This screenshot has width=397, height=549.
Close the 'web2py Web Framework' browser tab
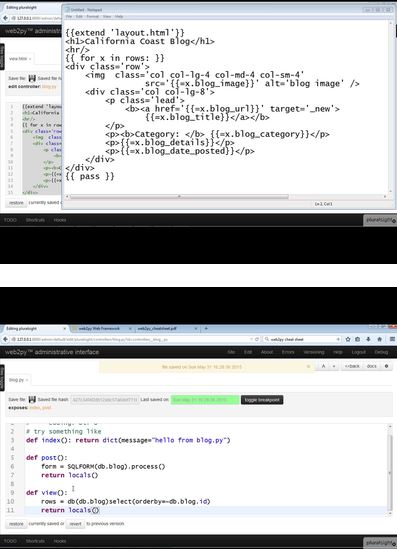click(x=130, y=328)
